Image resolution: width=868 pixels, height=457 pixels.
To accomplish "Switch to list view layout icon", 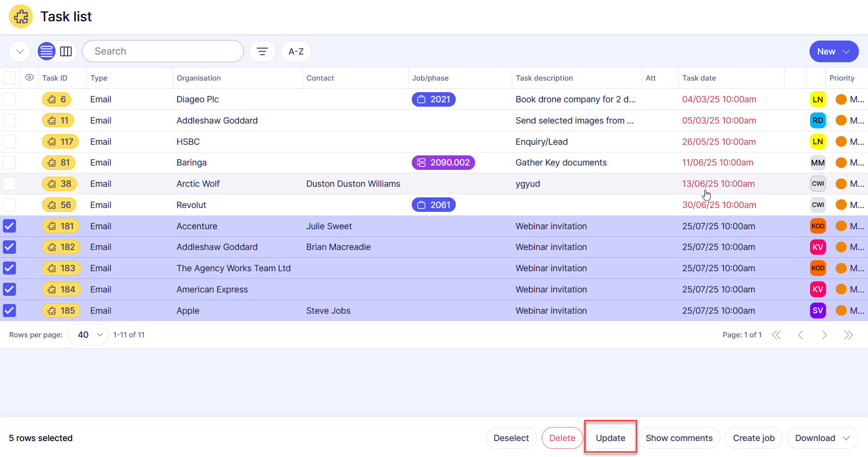I will [46, 51].
